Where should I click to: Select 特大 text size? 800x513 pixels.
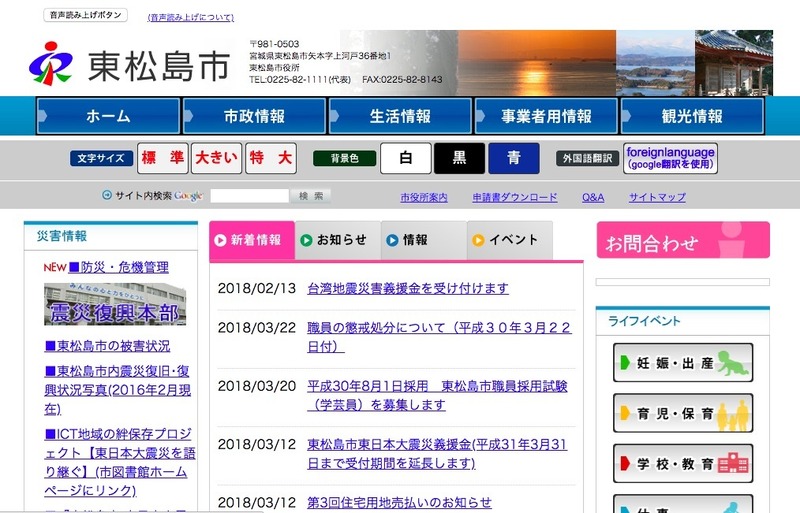point(271,158)
